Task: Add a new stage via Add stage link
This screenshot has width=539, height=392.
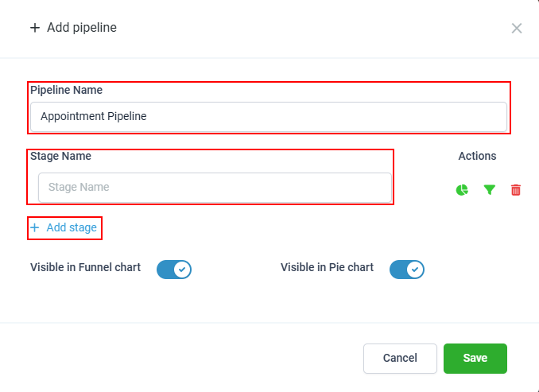Action: 72,228
